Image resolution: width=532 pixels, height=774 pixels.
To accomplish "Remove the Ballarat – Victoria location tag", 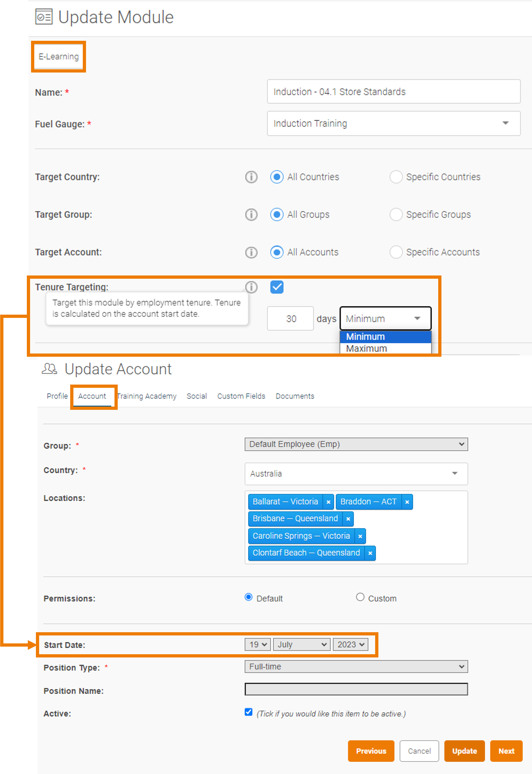I will [x=328, y=502].
